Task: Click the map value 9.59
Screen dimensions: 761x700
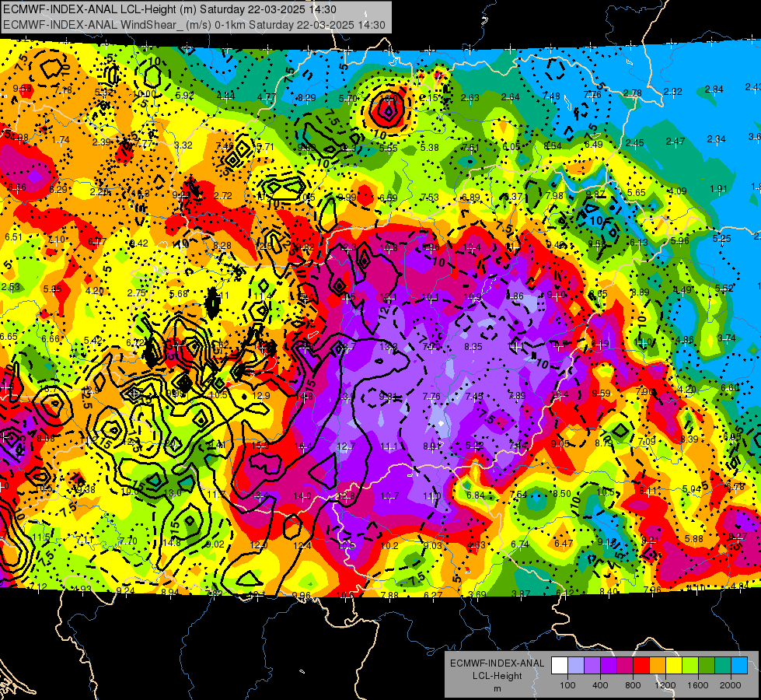Action: 602,394
